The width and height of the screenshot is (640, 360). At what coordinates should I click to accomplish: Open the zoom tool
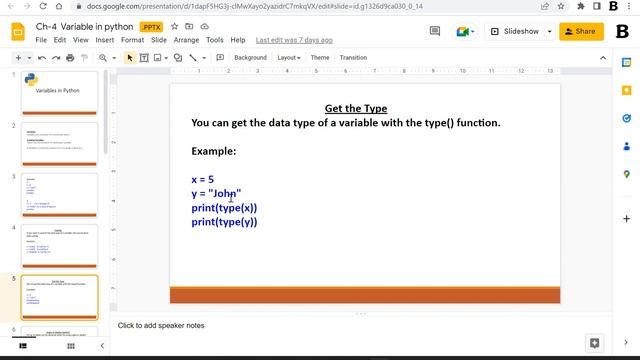103,58
